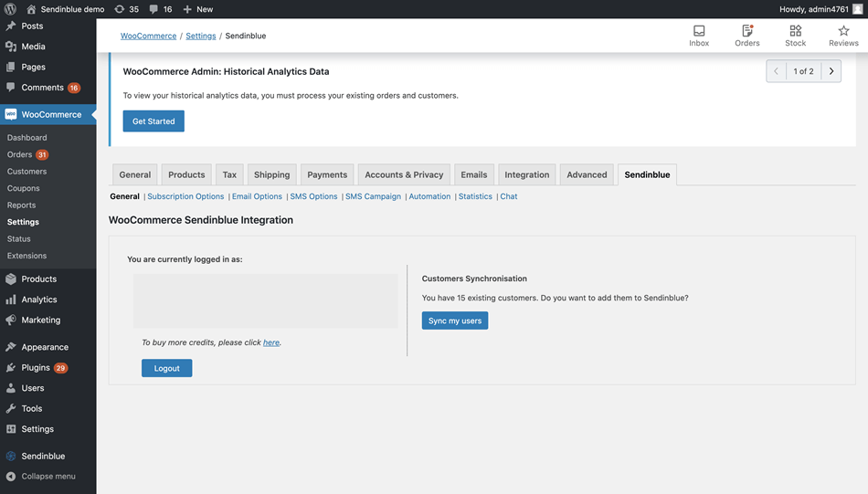Click the Users person icon
Viewport: 868px width, 494px height.
11,388
